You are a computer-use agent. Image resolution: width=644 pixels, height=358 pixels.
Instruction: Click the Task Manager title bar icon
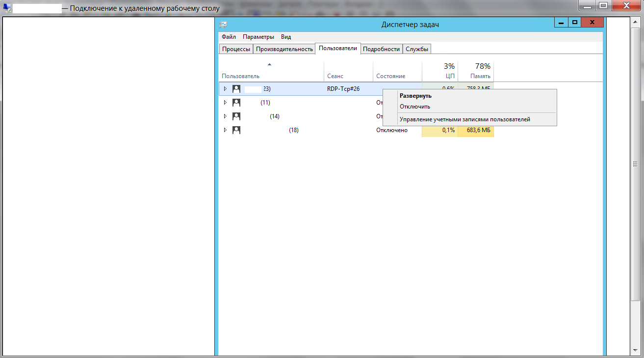[223, 25]
